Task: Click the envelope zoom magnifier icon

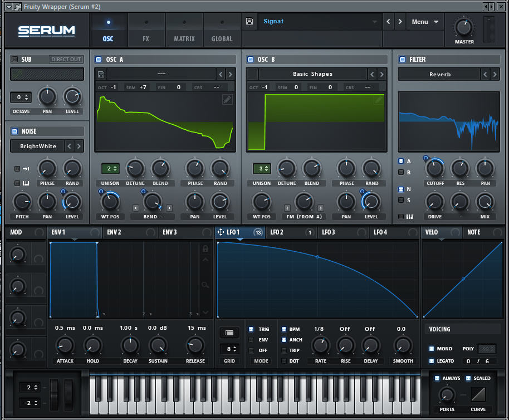Action: click(205, 285)
